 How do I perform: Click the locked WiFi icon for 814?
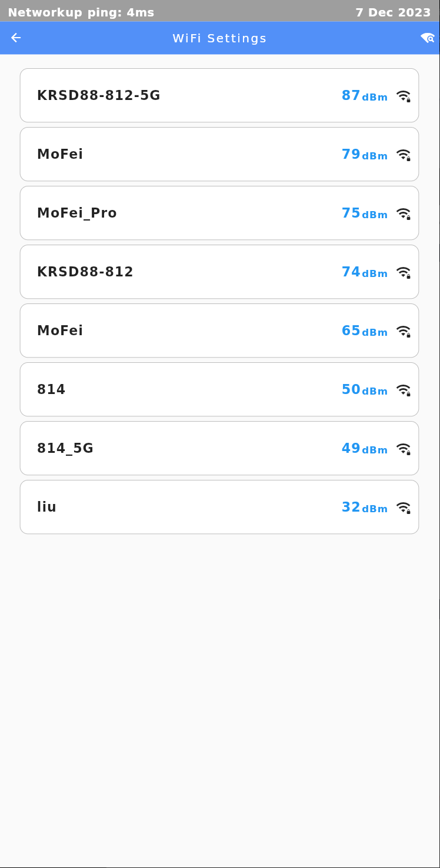[x=404, y=390]
